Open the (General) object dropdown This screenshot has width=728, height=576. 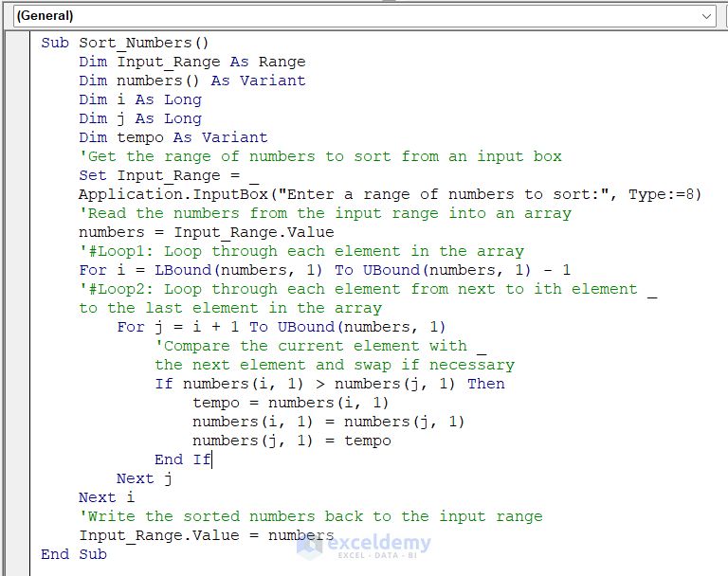pyautogui.click(x=365, y=16)
